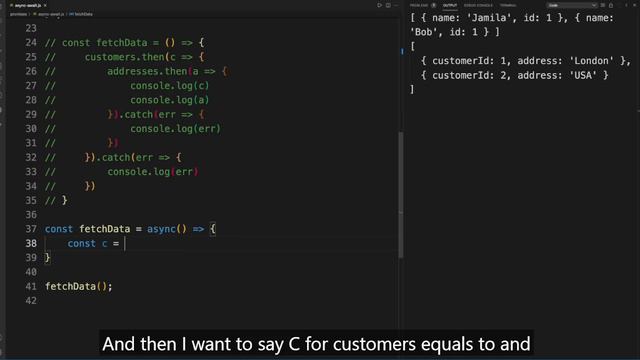The image size is (640, 360).
Task: Click 'customers.then' on commented line 25
Action: [x=124, y=57]
